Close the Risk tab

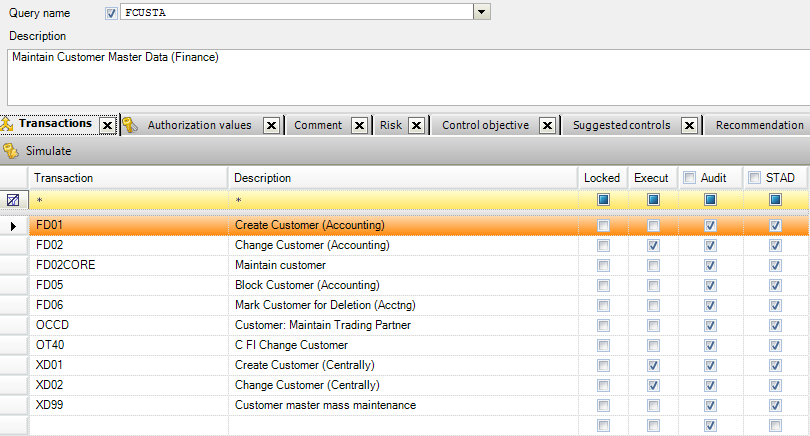tap(416, 126)
